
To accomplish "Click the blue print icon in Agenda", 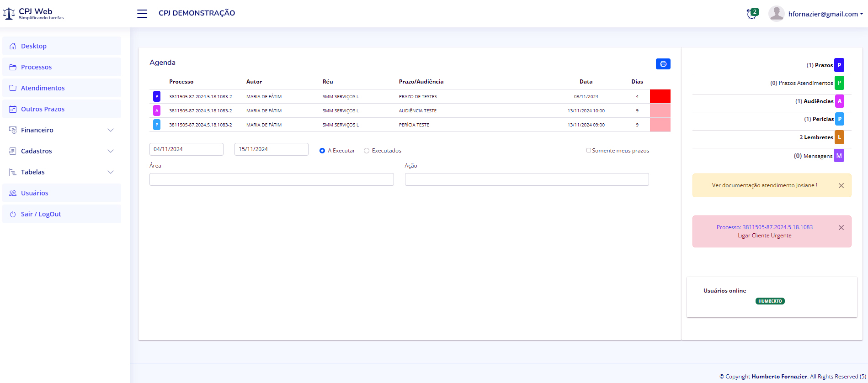I will (x=663, y=64).
